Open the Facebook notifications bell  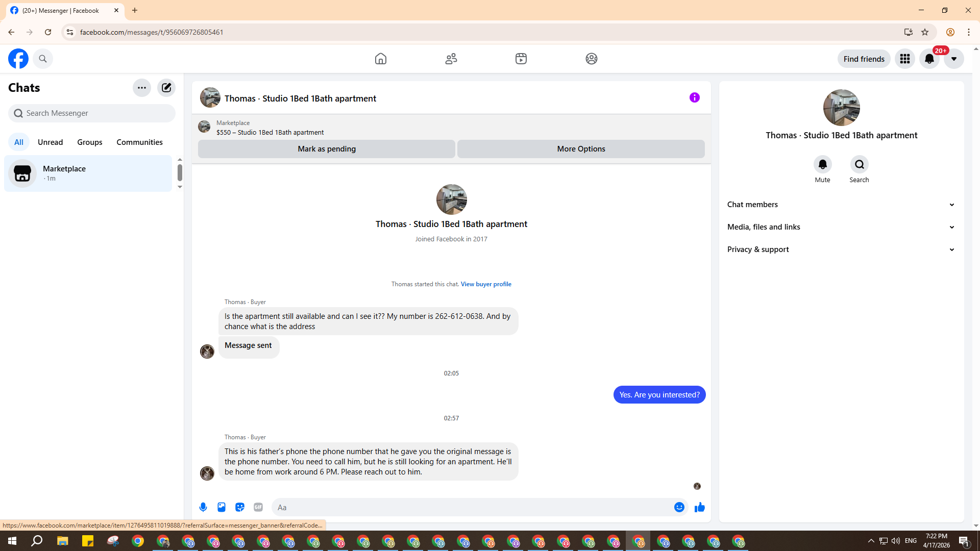929,59
